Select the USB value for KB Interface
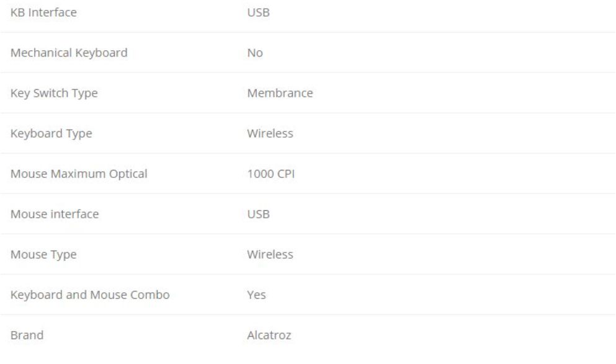The width and height of the screenshot is (616, 364). [259, 12]
